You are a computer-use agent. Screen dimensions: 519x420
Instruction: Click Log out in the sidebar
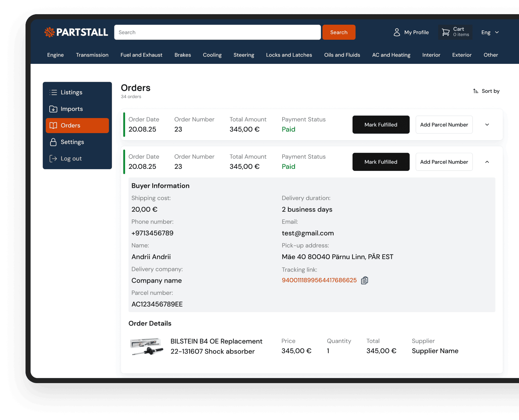[x=77, y=158]
